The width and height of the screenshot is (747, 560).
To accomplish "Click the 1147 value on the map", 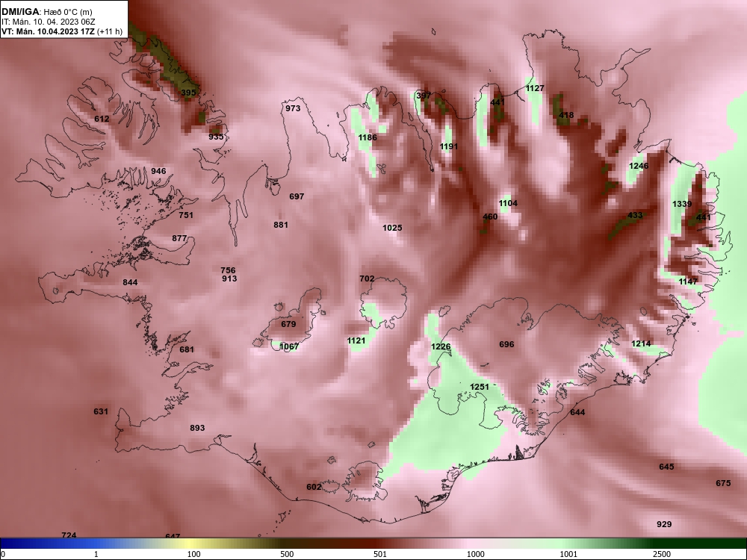I will pos(688,281).
